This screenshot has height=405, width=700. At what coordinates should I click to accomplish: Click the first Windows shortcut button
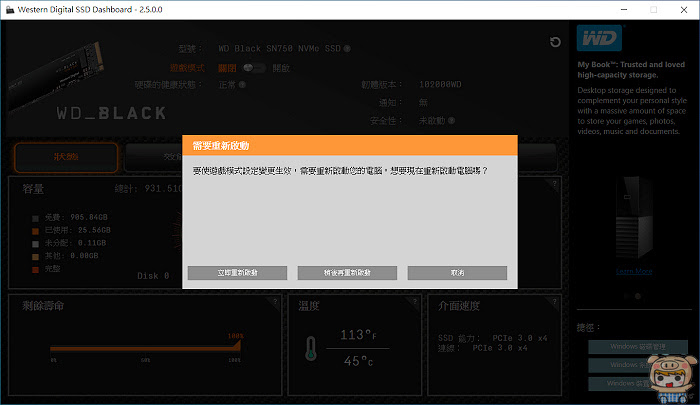click(x=638, y=347)
